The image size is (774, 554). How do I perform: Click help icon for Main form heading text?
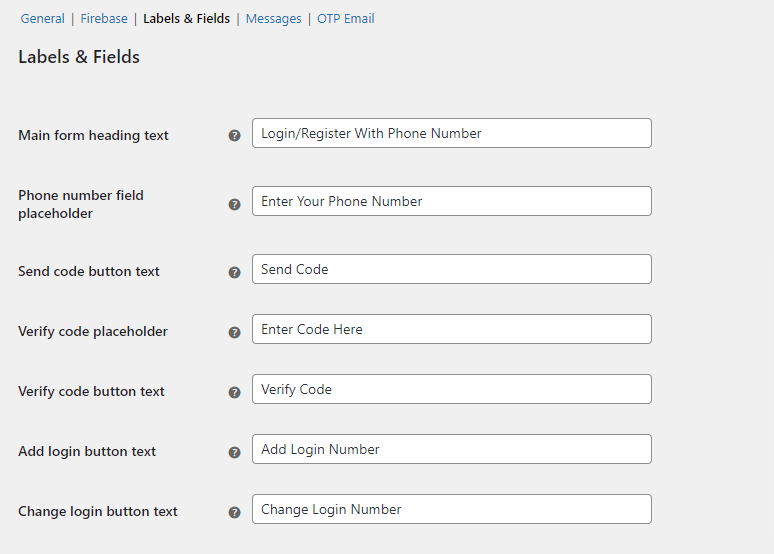pyautogui.click(x=235, y=135)
